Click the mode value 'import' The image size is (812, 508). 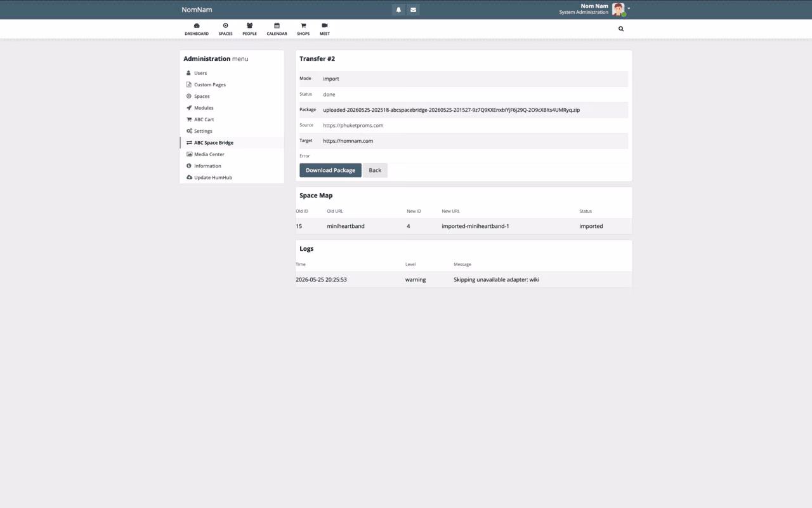click(x=331, y=79)
